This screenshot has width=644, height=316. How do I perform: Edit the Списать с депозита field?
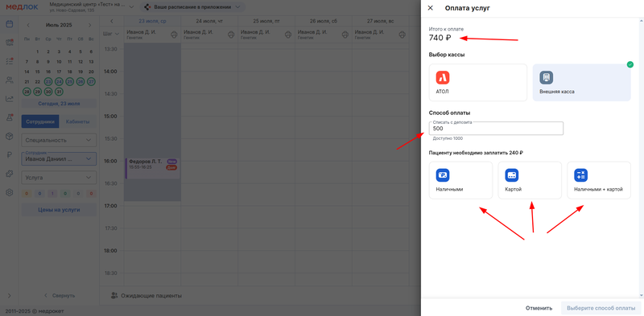(496, 129)
